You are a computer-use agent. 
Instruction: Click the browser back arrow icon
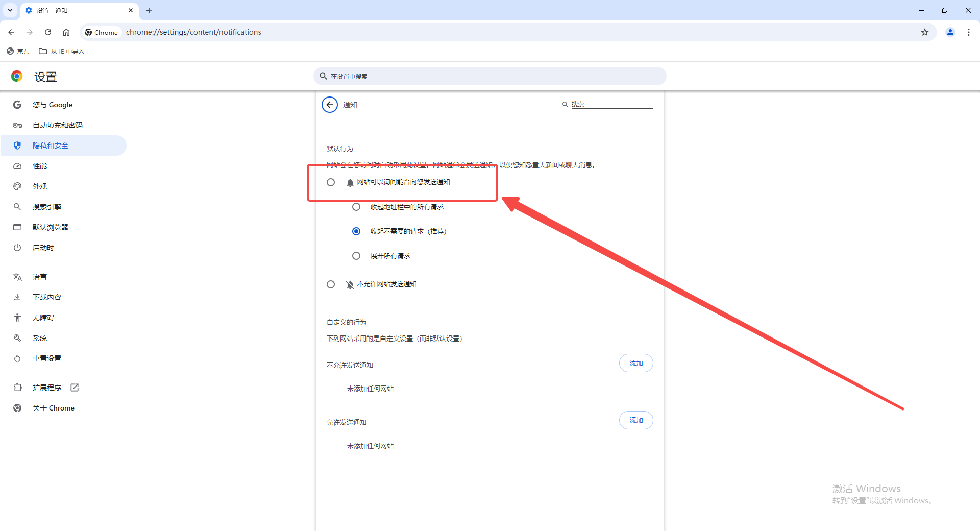[11, 32]
